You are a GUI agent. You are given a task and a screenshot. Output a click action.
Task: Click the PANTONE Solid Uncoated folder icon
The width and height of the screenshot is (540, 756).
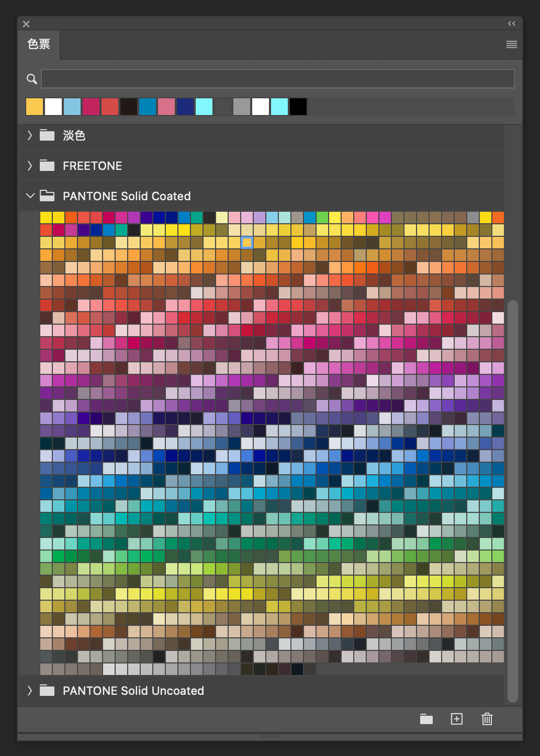click(x=47, y=691)
